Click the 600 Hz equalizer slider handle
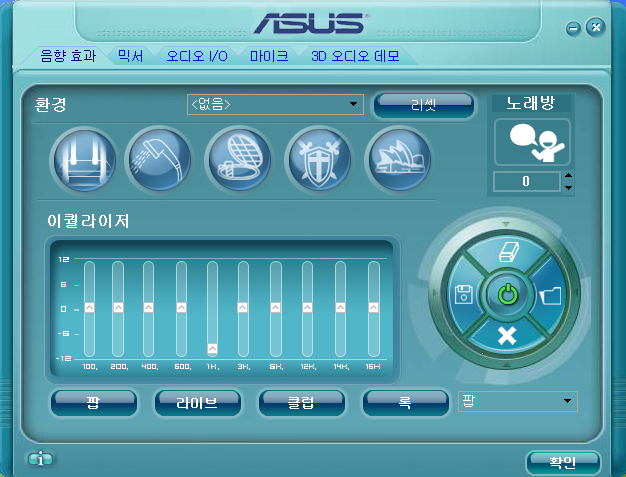The image size is (626, 477). [x=181, y=307]
